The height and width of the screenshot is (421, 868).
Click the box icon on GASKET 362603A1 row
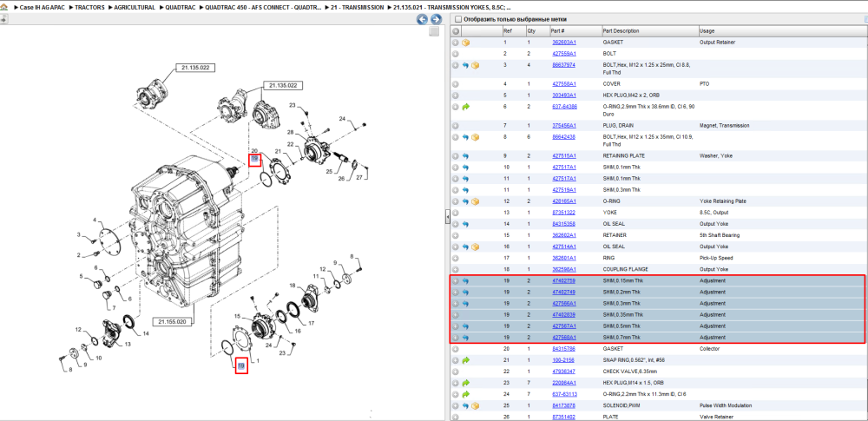point(465,43)
